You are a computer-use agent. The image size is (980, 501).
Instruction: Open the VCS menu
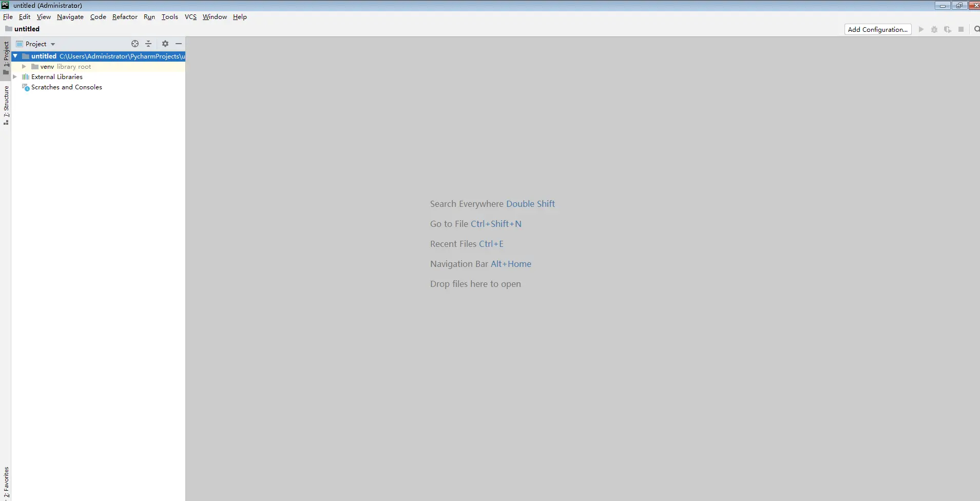[x=190, y=17]
